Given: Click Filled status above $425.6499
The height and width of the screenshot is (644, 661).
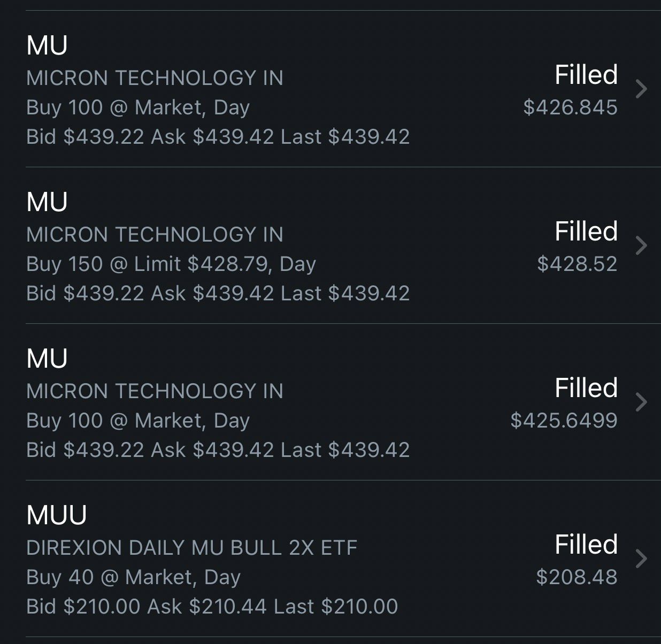Looking at the screenshot, I should point(586,388).
